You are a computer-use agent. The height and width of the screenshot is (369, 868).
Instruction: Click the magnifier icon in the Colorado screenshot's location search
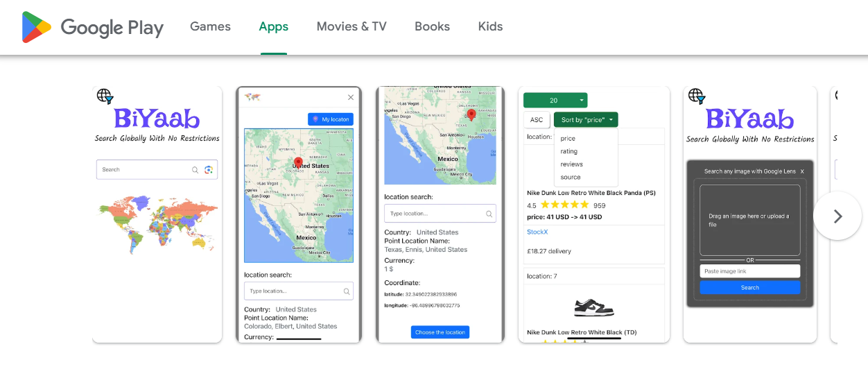tap(346, 291)
